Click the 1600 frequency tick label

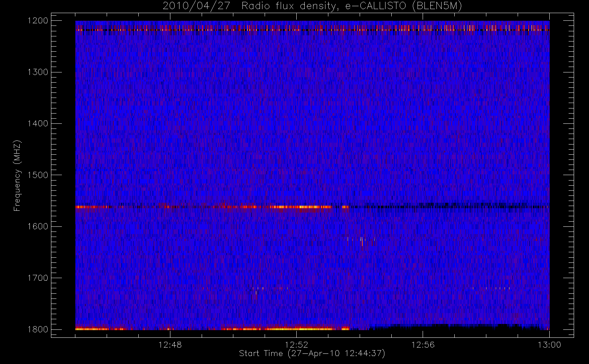pos(38,226)
